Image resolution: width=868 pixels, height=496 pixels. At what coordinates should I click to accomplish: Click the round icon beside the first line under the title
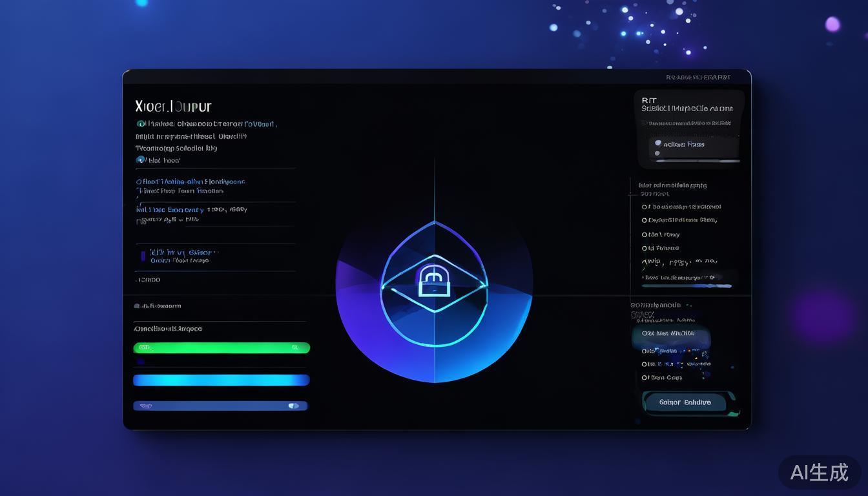pyautogui.click(x=141, y=123)
